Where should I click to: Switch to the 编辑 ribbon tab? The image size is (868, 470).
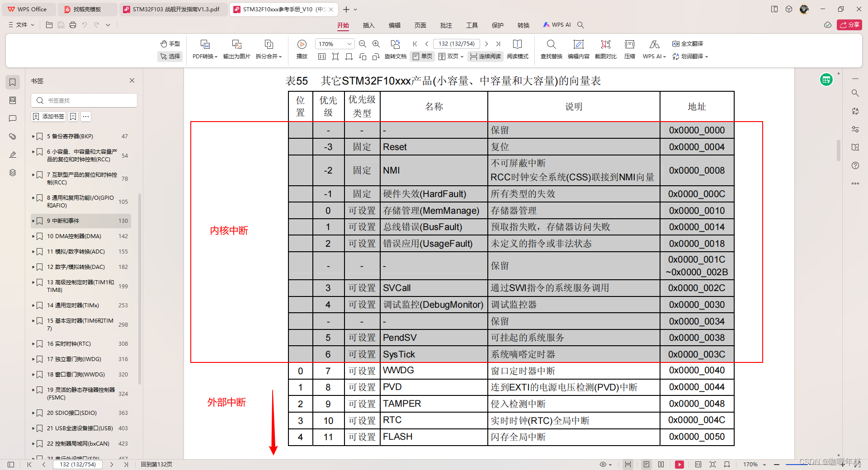(395, 25)
